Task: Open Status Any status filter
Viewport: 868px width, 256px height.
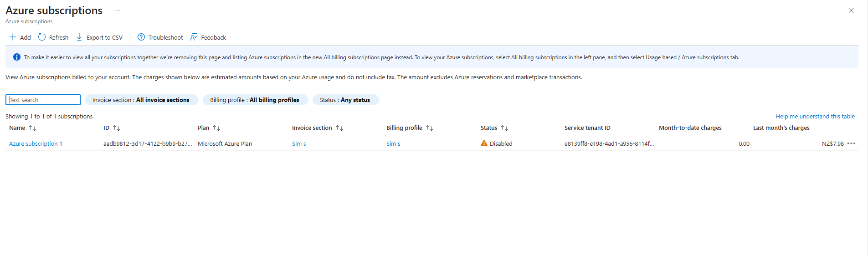Action: pyautogui.click(x=345, y=100)
